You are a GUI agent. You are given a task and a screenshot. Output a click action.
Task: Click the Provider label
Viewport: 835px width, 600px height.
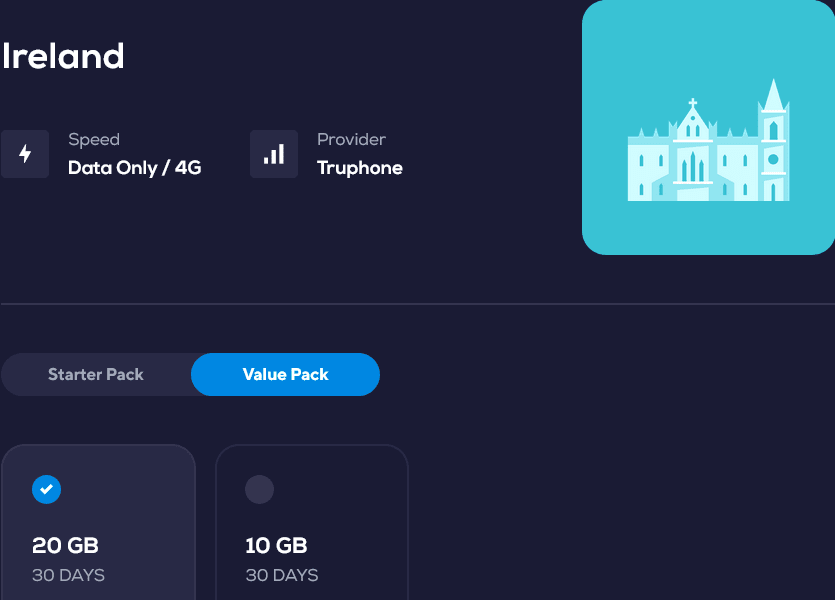coord(351,140)
